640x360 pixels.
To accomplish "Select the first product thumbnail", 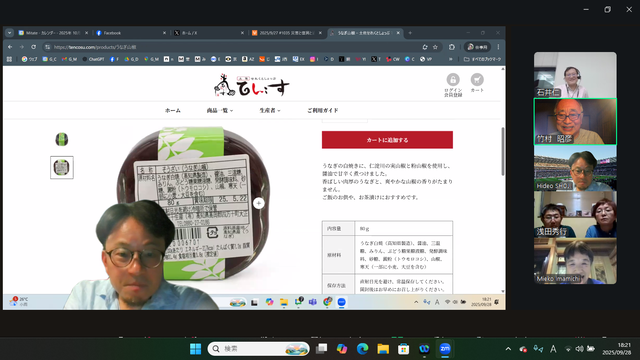I will click(62, 140).
